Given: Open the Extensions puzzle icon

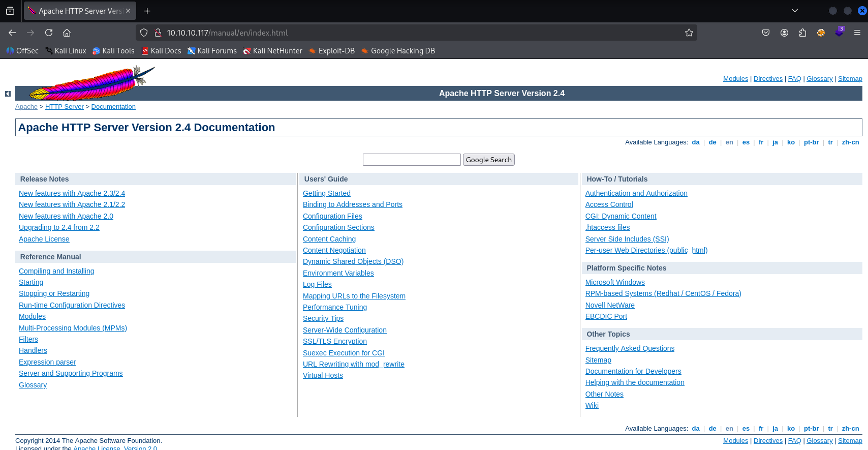Looking at the screenshot, I should click(802, 33).
